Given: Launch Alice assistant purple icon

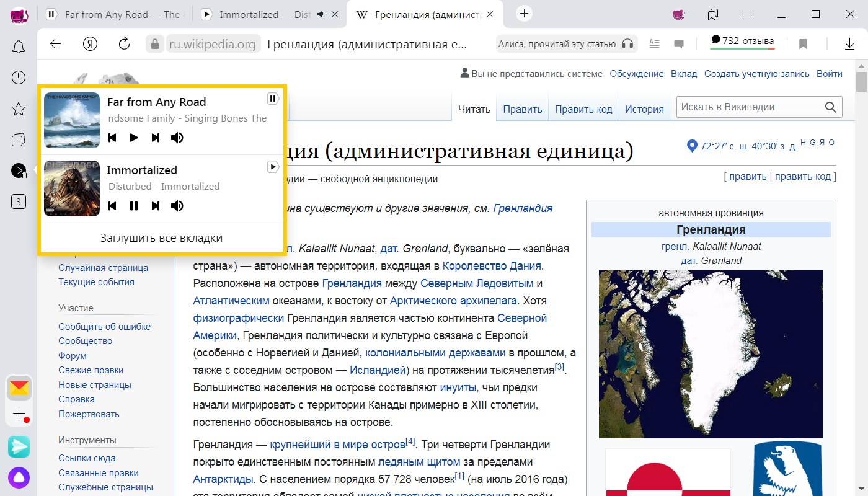Looking at the screenshot, I should click(x=19, y=478).
